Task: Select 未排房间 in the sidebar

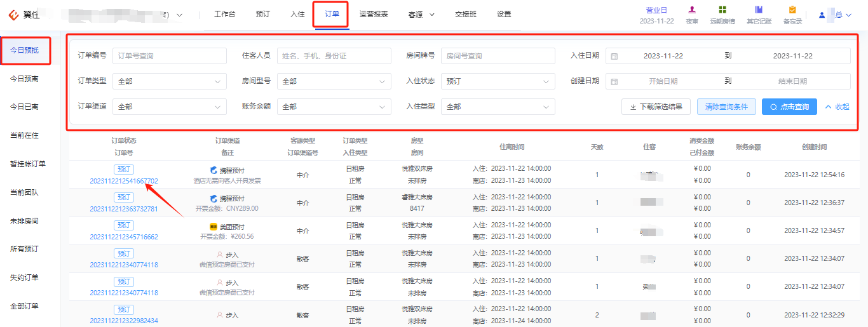Action: [24, 221]
